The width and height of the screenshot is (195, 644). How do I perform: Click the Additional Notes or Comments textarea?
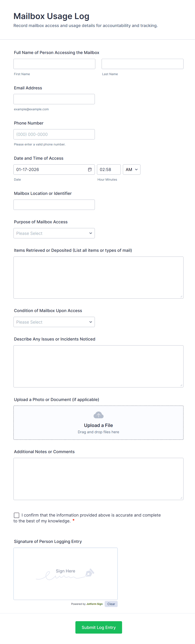point(98,479)
